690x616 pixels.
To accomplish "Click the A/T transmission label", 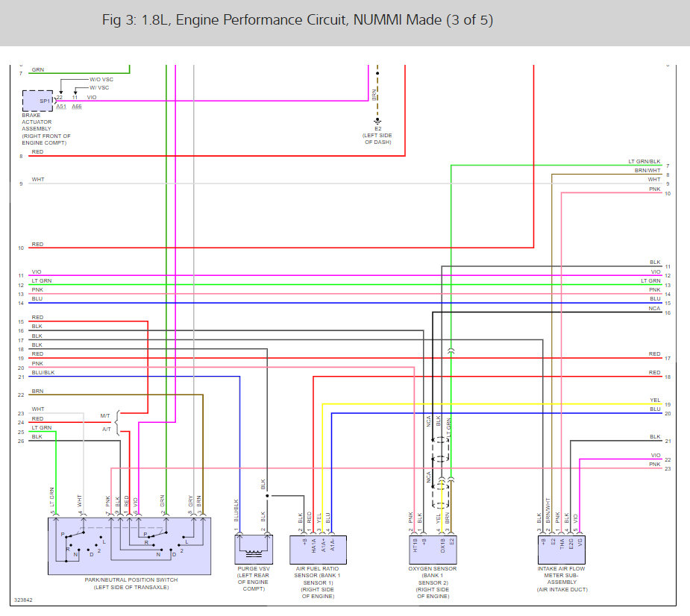I will pyautogui.click(x=106, y=430).
